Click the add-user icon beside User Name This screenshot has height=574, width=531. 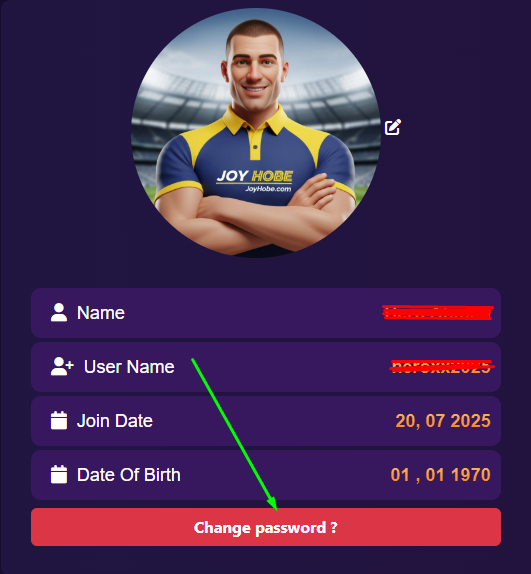pyautogui.click(x=62, y=366)
